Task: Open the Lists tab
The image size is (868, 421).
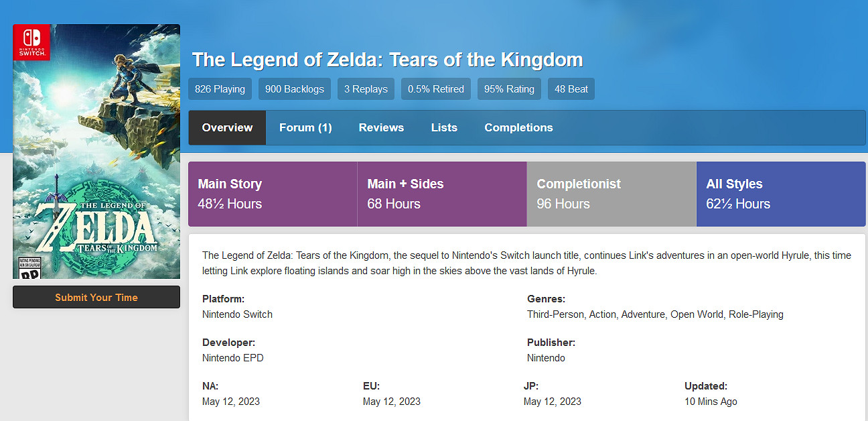Action: pyautogui.click(x=444, y=127)
